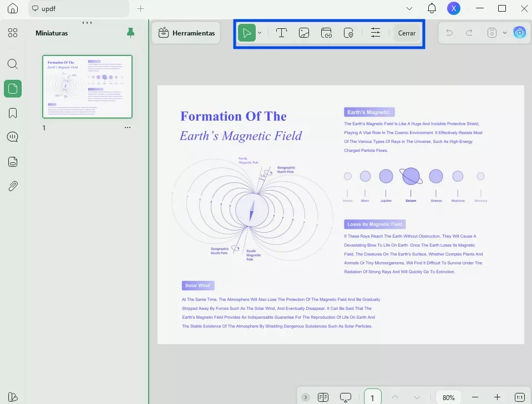Open a new tab with plus
This screenshot has width=532, height=404.
tap(140, 8)
